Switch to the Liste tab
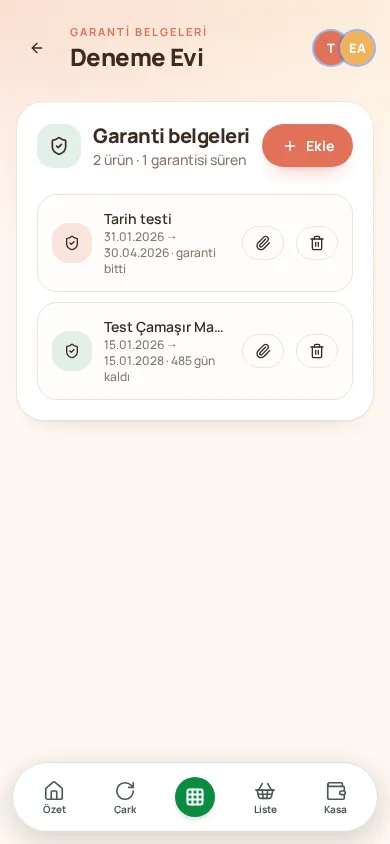This screenshot has height=844, width=390. click(265, 797)
